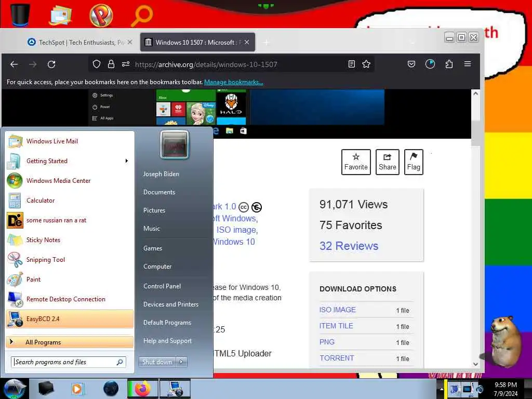Click the padlock site security icon
The image size is (532, 399).
click(111, 64)
